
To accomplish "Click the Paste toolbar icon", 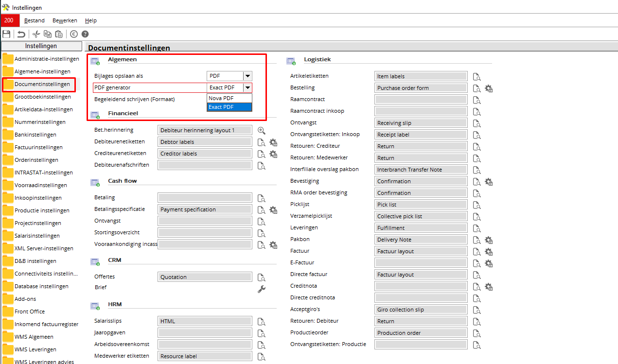I will tap(59, 34).
